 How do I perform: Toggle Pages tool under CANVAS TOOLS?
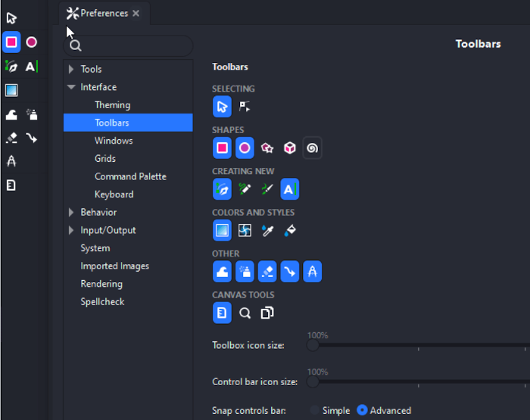tap(222, 313)
